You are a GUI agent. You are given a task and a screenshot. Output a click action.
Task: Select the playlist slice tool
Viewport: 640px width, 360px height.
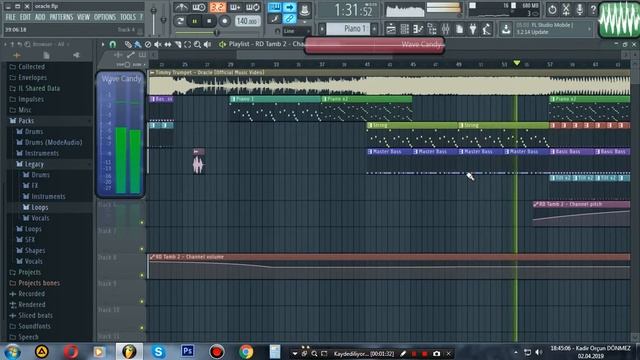[x=178, y=44]
